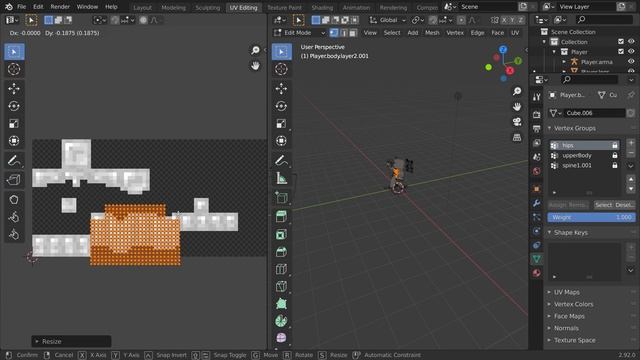This screenshot has height=360, width=640.
Task: Toggle edge select mode in 3D viewport
Action: [x=344, y=33]
